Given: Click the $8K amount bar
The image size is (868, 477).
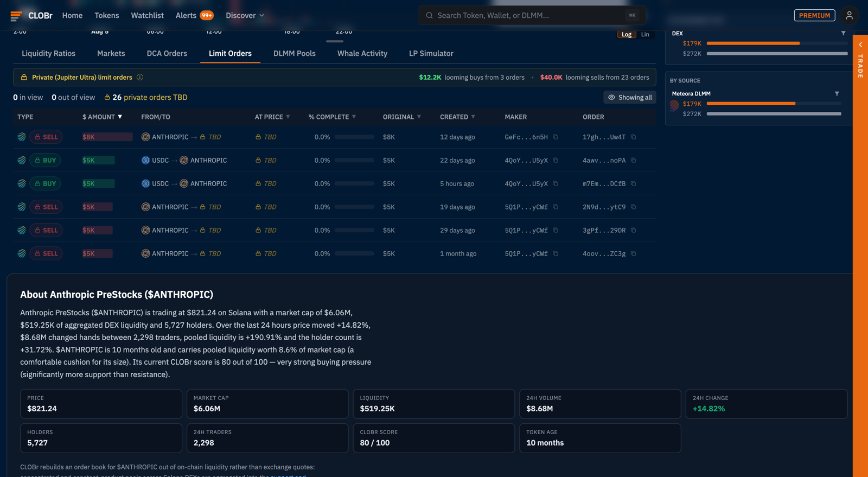Looking at the screenshot, I should (x=107, y=137).
